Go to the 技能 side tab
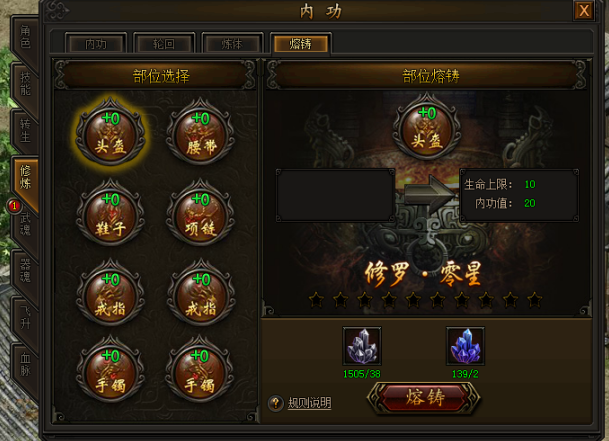The width and height of the screenshot is (609, 441). point(25,84)
